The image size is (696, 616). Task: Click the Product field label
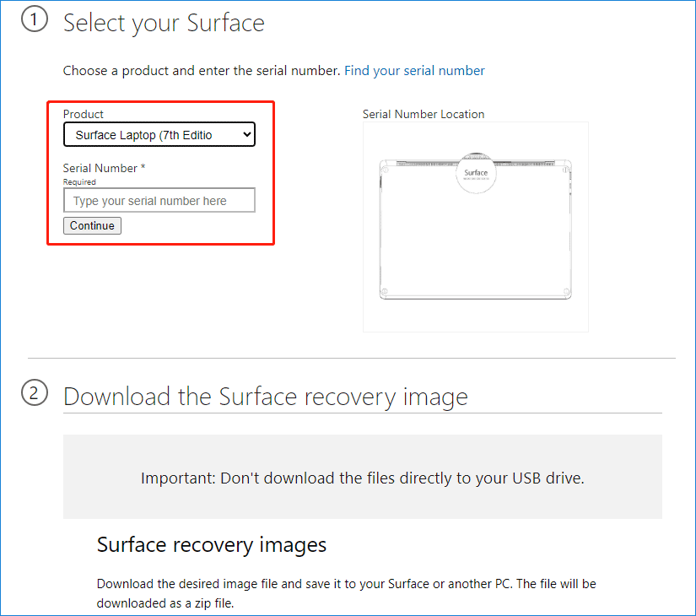(82, 114)
